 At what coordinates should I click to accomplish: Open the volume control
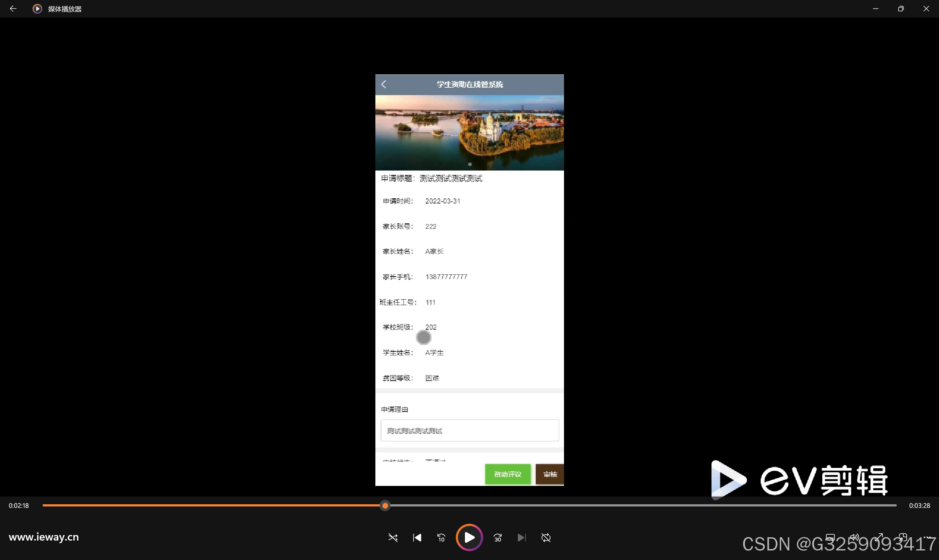(x=854, y=537)
